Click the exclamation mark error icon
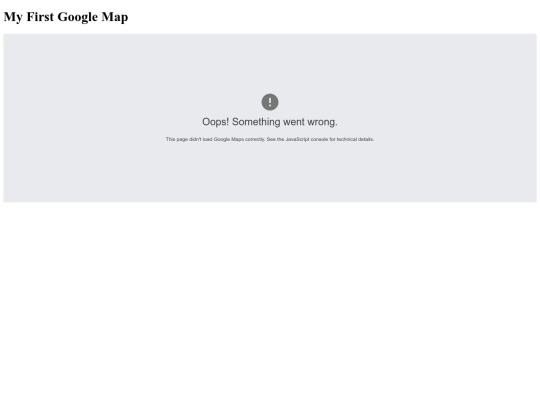 [270, 102]
